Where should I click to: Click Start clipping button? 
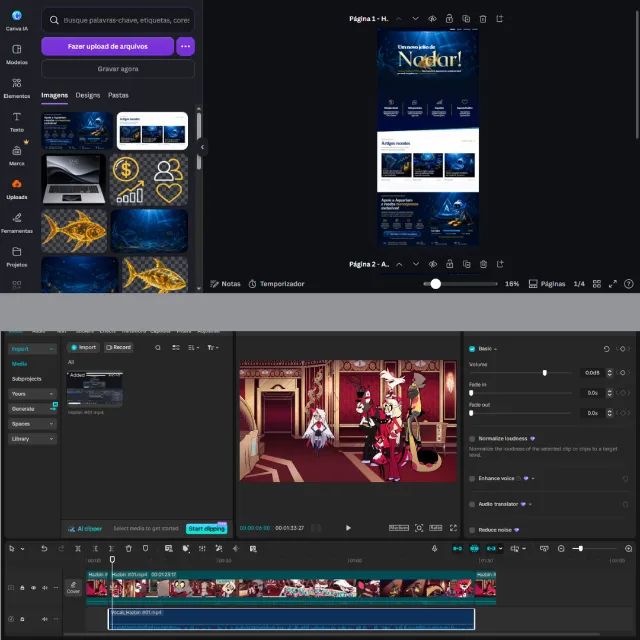207,529
